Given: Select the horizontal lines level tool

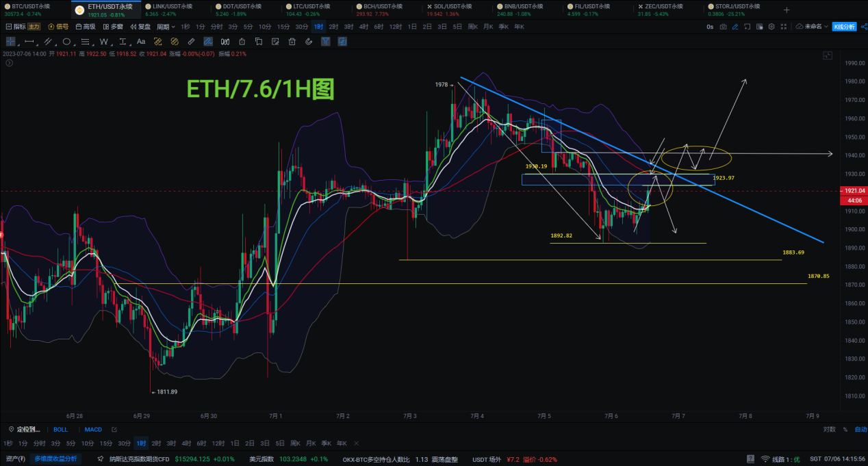Looking at the screenshot, I should 85,42.
